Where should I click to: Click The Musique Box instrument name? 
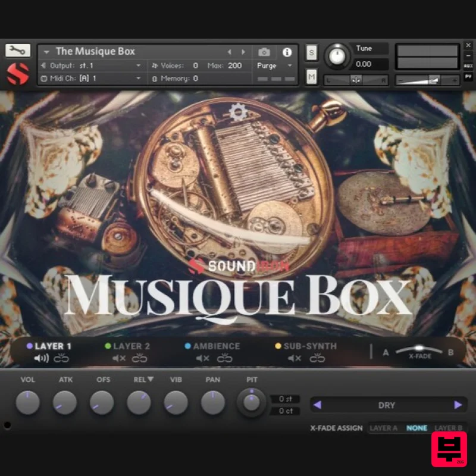pyautogui.click(x=95, y=51)
